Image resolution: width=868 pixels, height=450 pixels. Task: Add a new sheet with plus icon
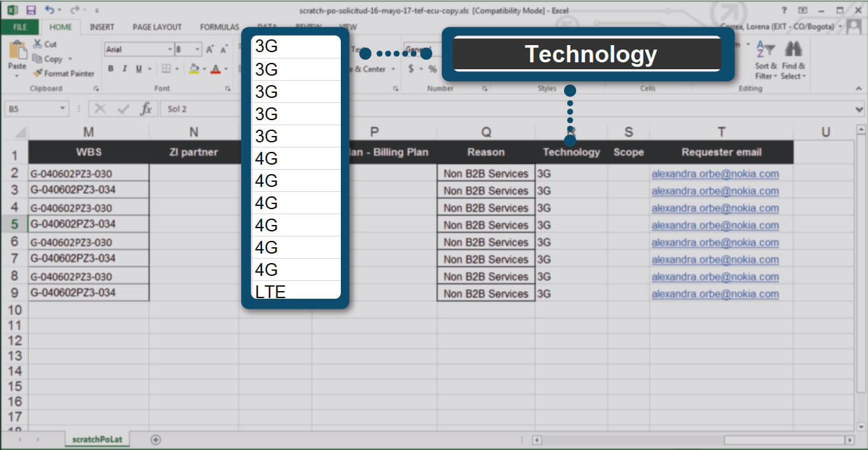155,439
